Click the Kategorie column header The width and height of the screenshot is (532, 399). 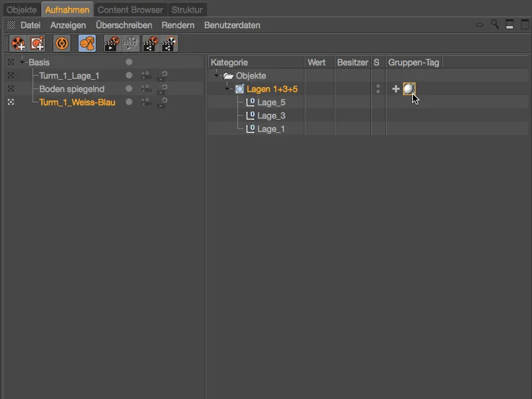point(257,62)
